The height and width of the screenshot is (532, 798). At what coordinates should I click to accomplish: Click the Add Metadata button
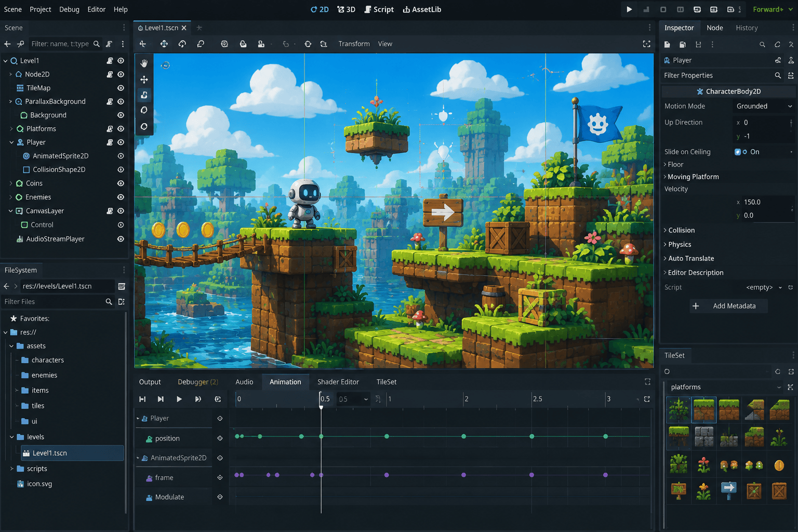(x=728, y=306)
